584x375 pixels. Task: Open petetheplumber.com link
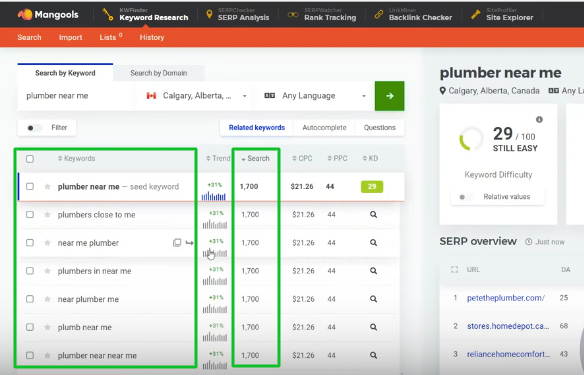point(506,298)
